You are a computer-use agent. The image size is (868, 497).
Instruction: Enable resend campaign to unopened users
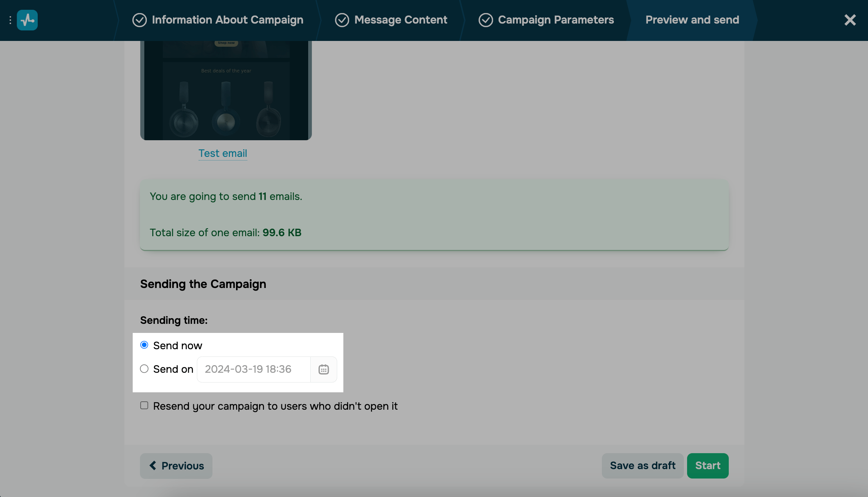pyautogui.click(x=144, y=405)
